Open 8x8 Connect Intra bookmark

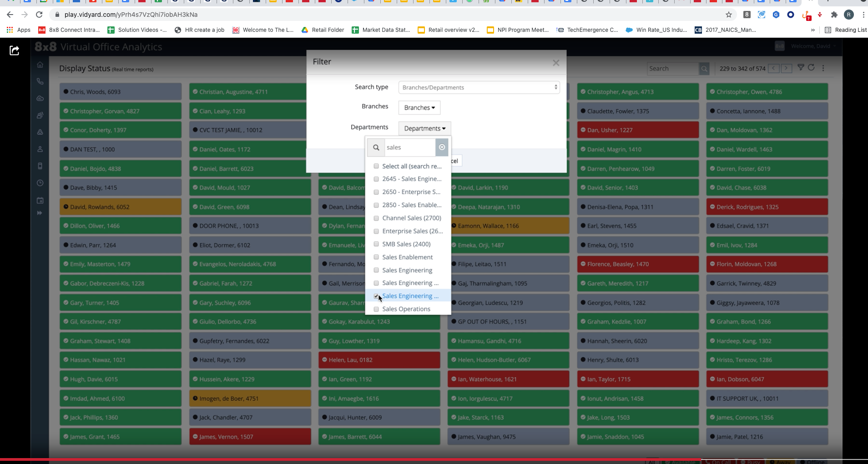(x=69, y=30)
